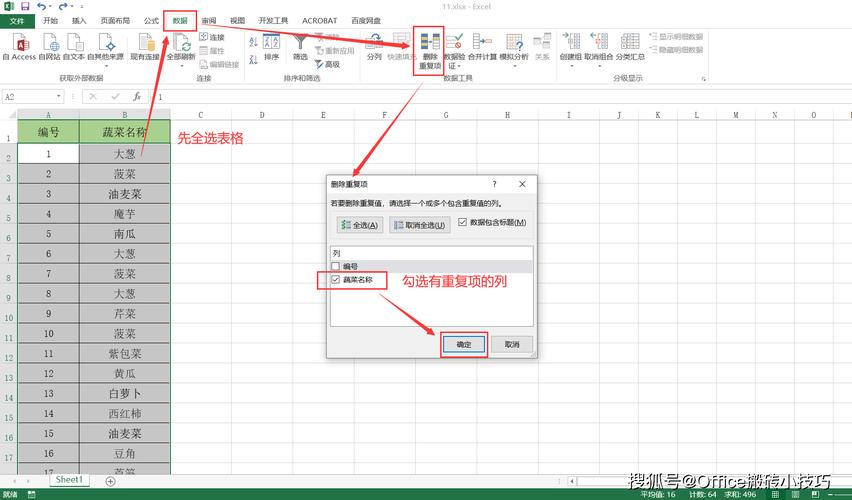This screenshot has height=500, width=852.
Task: Toggle the 数据包含标题 checkbox
Action: coord(462,222)
